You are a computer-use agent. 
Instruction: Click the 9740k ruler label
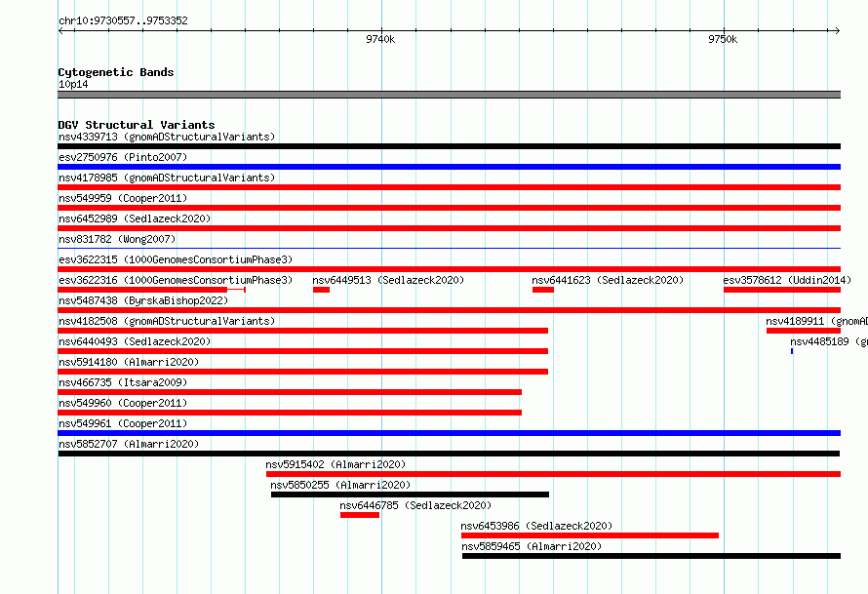(x=380, y=39)
